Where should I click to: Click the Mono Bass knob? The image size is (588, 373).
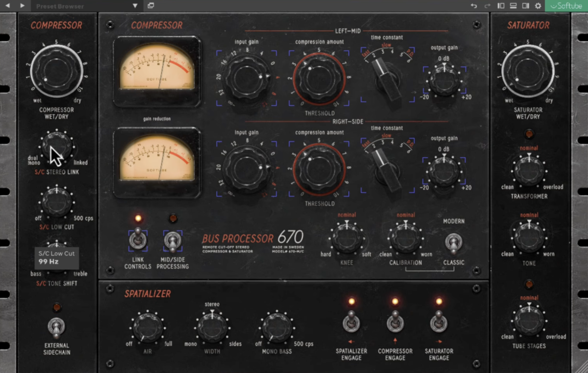click(277, 327)
